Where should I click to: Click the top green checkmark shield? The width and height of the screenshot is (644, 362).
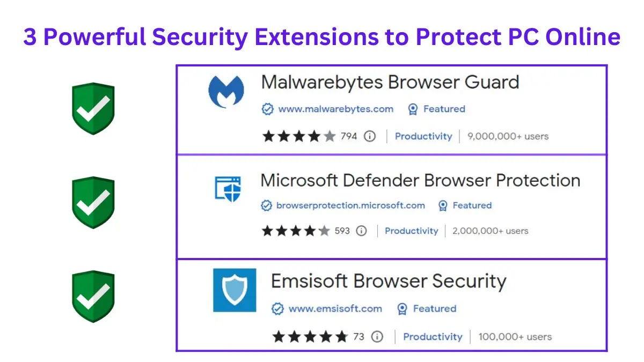point(93,108)
